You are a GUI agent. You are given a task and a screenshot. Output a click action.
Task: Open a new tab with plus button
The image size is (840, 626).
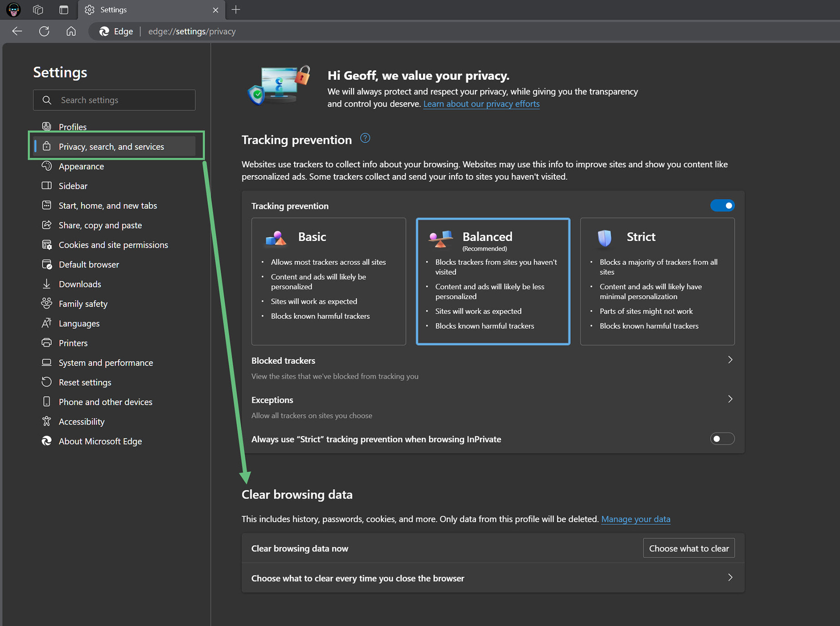236,10
